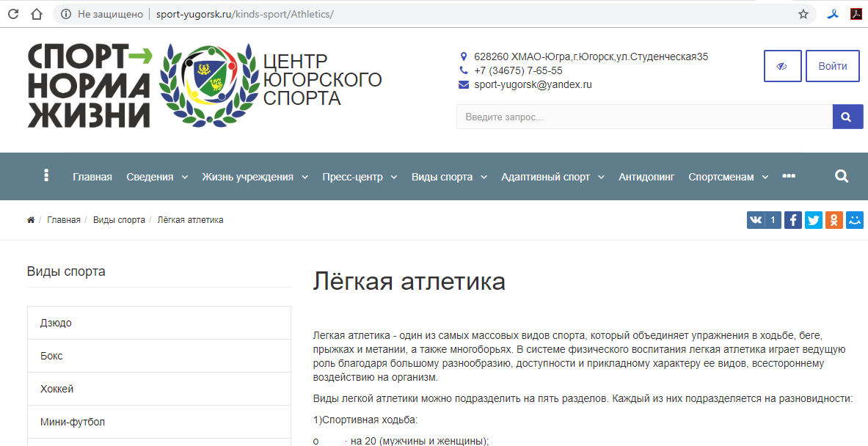Expand the 'Спортсменам' dropdown arrow
This screenshot has height=446, width=868.
(x=765, y=177)
